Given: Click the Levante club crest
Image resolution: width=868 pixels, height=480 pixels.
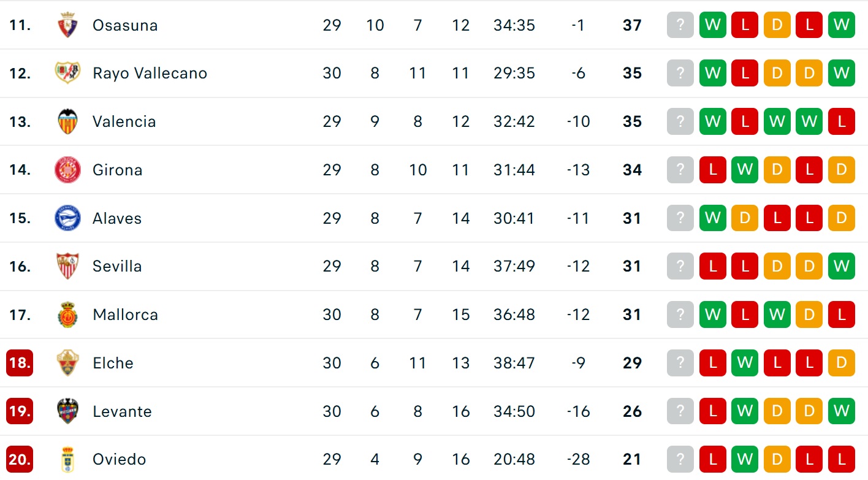Looking at the screenshot, I should [67, 411].
